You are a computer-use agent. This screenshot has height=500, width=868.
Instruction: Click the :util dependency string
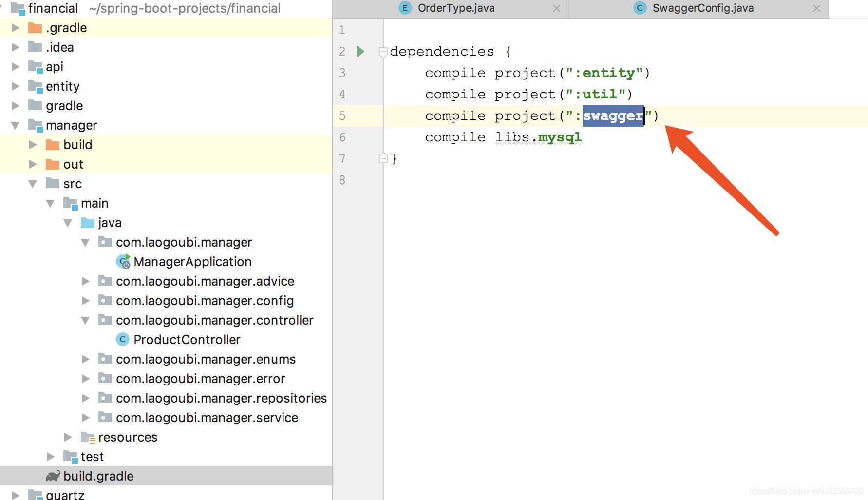coord(596,94)
